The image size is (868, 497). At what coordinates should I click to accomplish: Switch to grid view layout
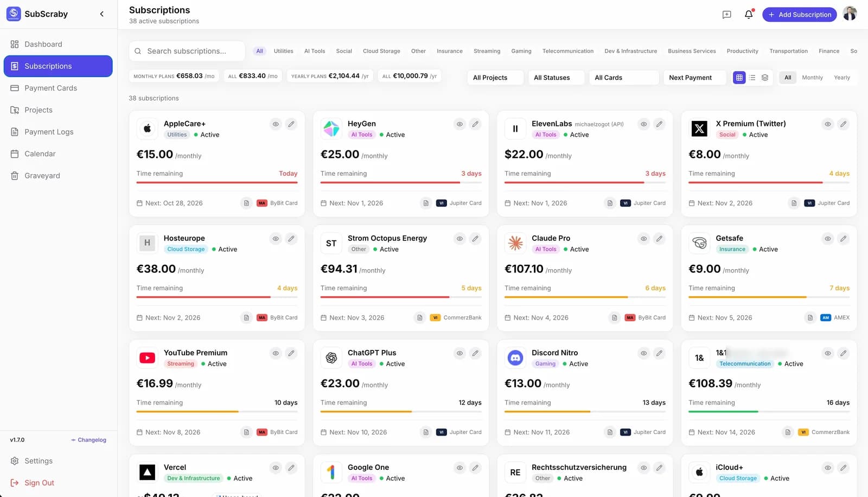[x=739, y=78]
